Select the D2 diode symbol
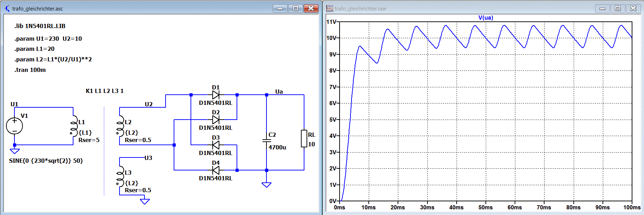Screen dimensions: 644x215 coord(216,120)
